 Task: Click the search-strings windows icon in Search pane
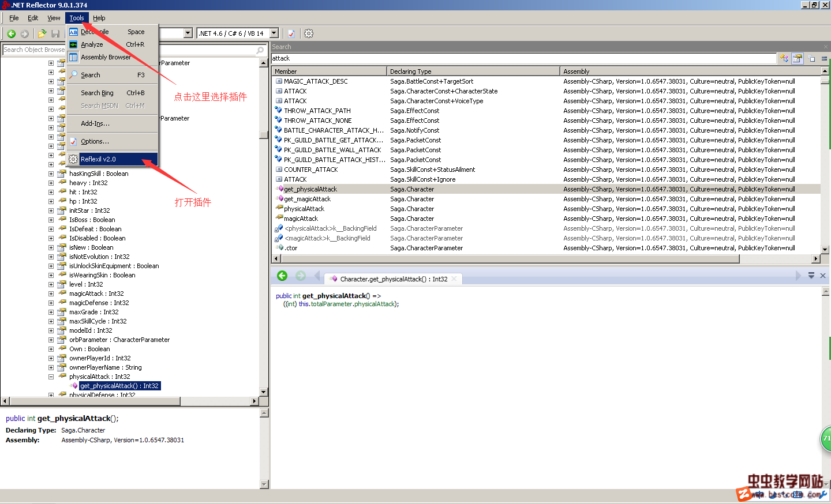[x=812, y=58]
